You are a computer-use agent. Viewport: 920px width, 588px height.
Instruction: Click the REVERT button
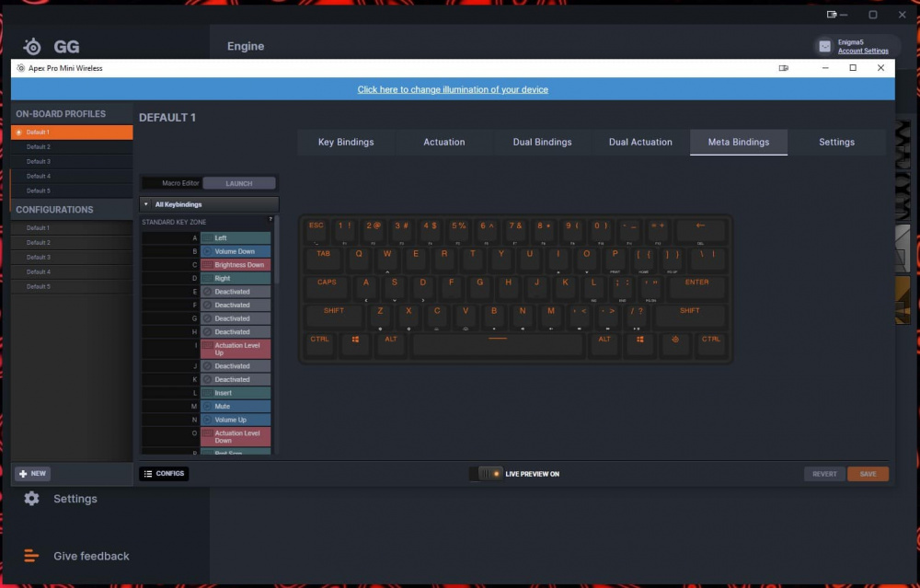point(824,474)
